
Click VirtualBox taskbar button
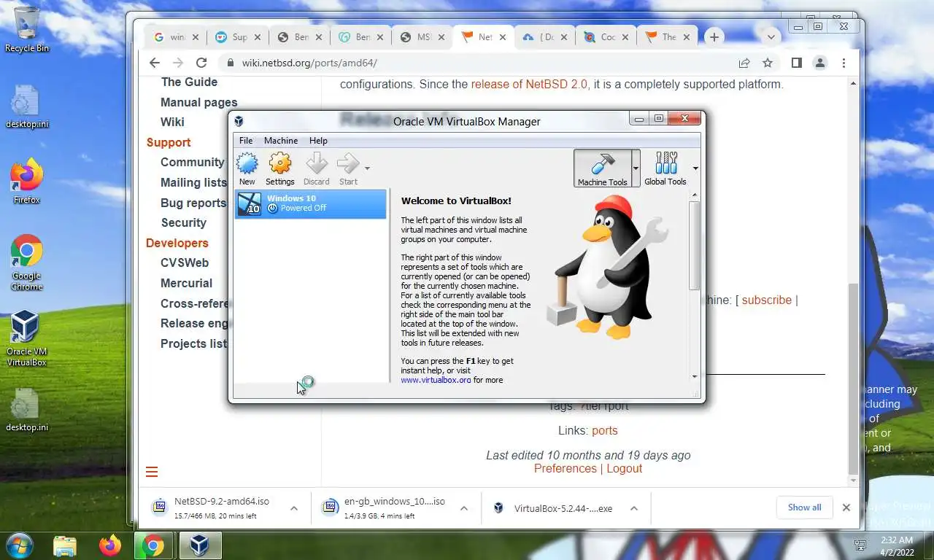[x=199, y=545]
